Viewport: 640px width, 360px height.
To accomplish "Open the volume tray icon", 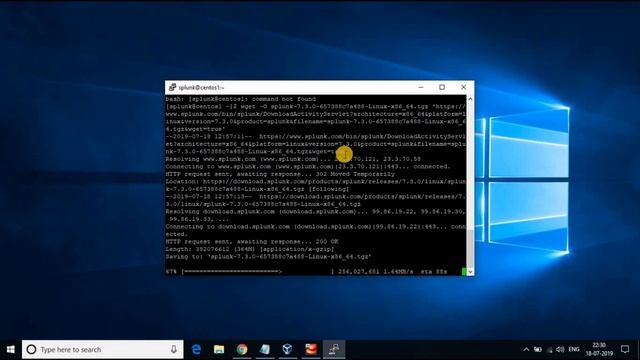I will click(x=560, y=349).
